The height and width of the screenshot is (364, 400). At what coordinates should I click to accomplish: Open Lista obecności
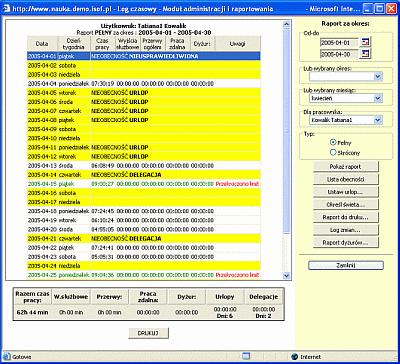[x=346, y=179]
